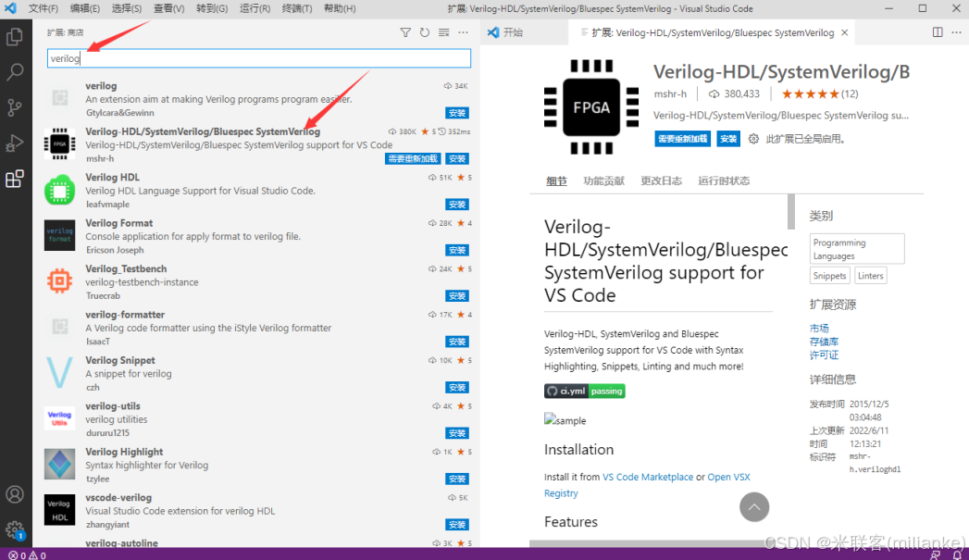Open the Explorer view in the activity bar
Image resolution: width=969 pixels, height=560 pixels.
[x=14, y=36]
